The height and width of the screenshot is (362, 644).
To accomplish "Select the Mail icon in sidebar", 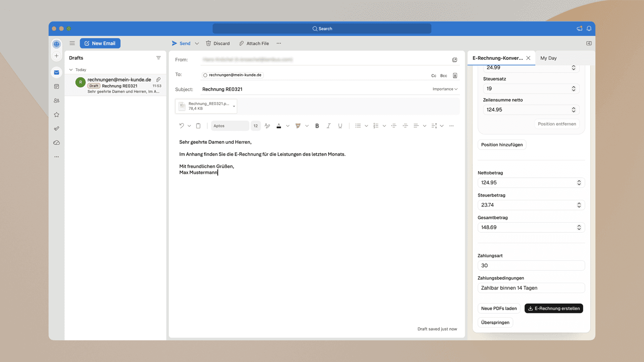I will [x=57, y=72].
